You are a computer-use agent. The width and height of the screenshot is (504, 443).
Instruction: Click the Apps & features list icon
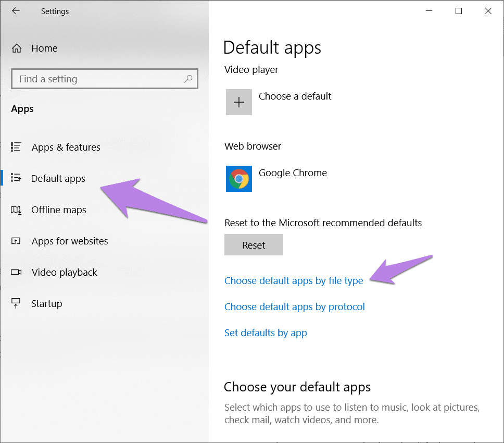16,146
